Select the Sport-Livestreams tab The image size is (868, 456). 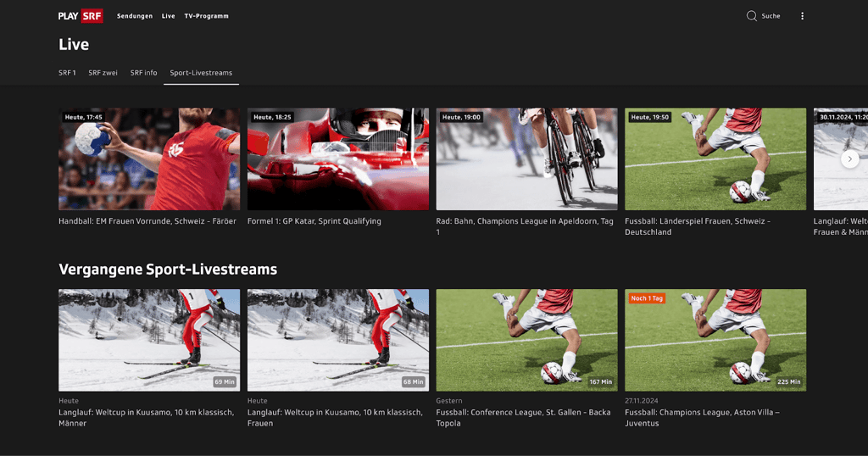(x=201, y=73)
